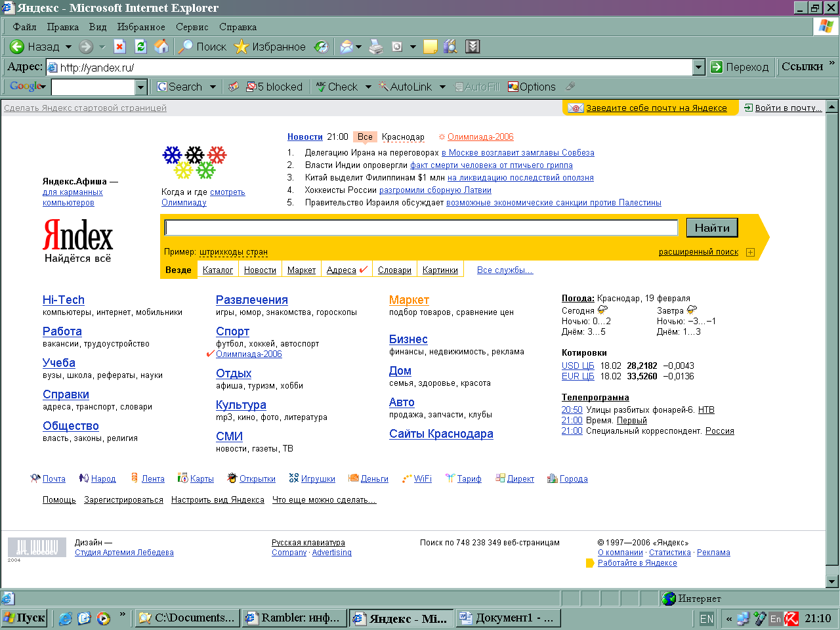Image resolution: width=840 pixels, height=630 pixels.
Task: Open the расширенный поиск link
Action: point(698,252)
